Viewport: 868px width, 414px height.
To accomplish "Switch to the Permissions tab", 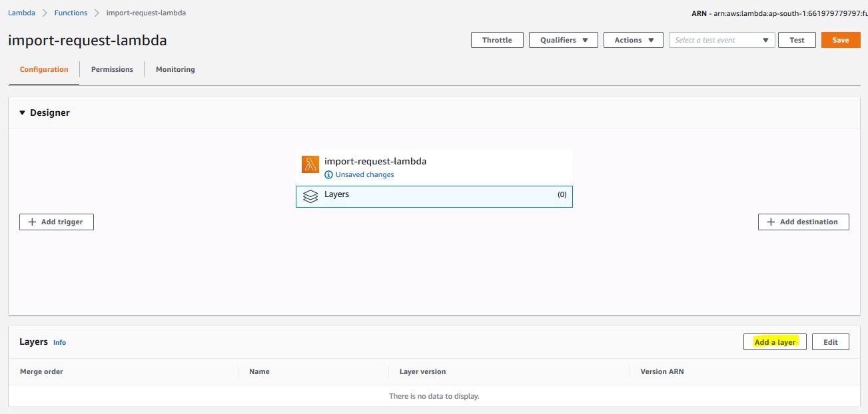I will [x=112, y=69].
